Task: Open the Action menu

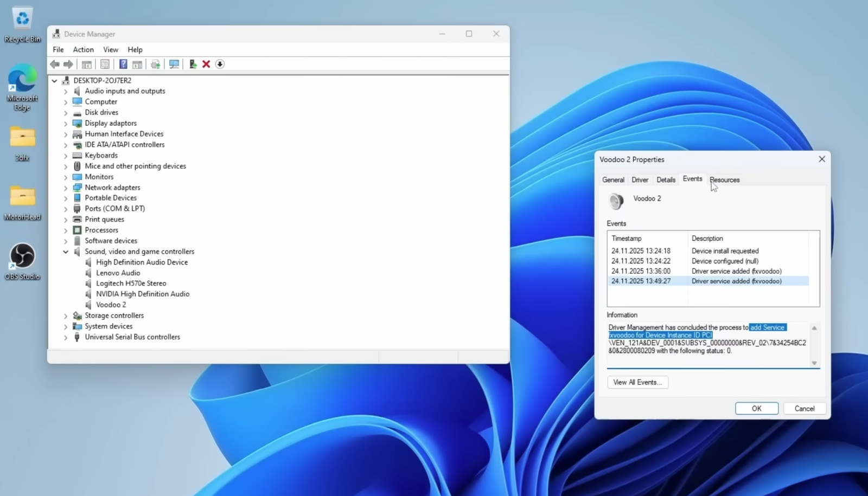Action: point(83,49)
